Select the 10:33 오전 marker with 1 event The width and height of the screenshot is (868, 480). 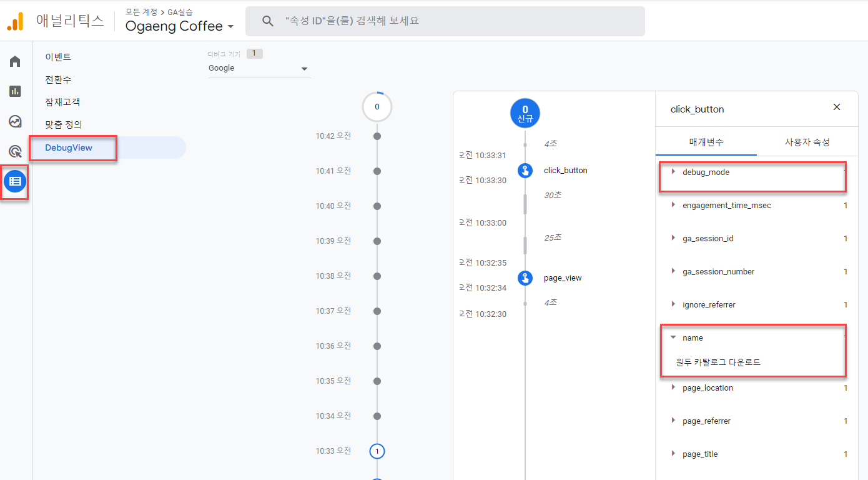[x=377, y=451]
